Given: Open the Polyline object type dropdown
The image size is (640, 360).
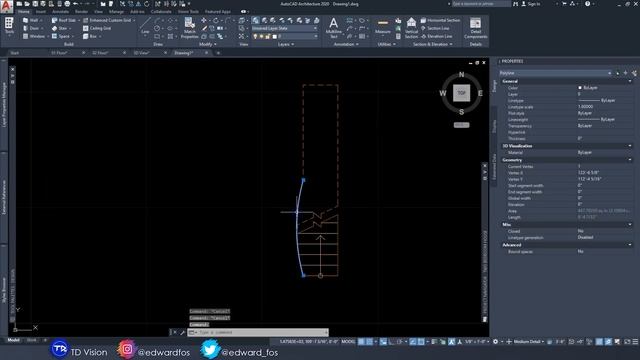Looking at the screenshot, I should point(556,73).
